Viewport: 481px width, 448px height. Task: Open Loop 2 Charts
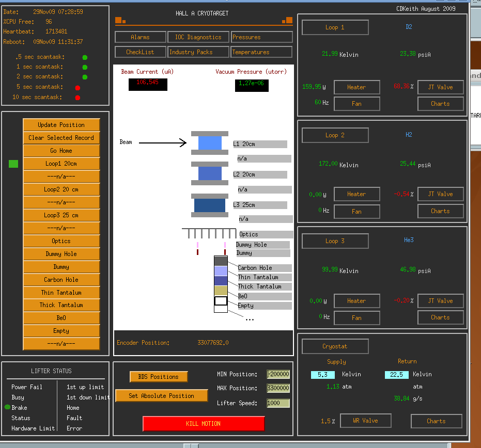click(441, 211)
